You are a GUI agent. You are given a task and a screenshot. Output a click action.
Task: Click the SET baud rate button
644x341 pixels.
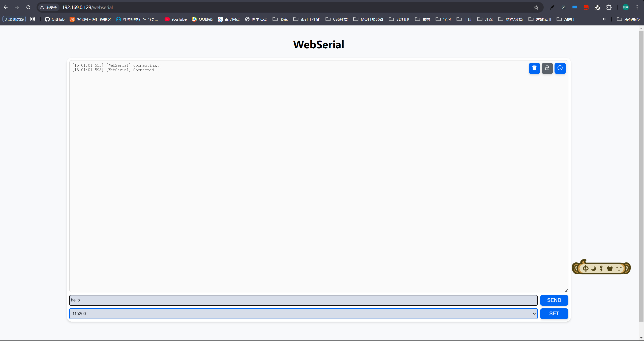554,314
